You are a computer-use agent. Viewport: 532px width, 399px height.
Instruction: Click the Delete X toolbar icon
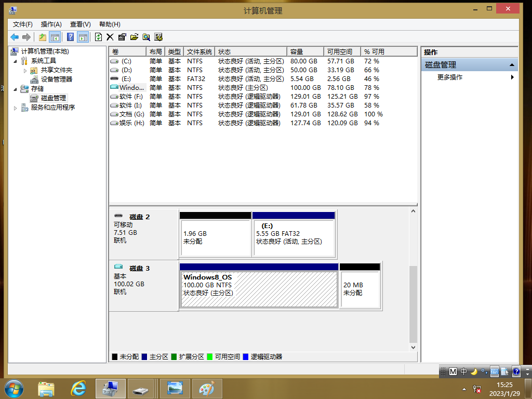point(110,37)
